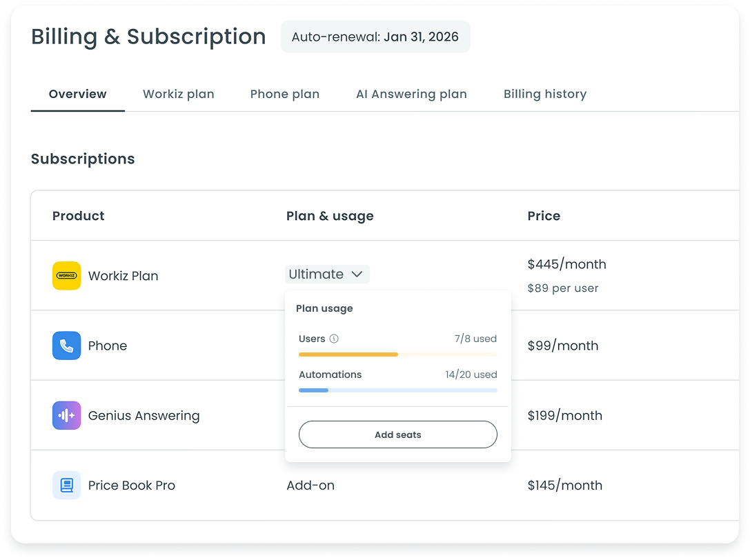Screen dimensions: 750x560
Task: Click the $445/month price for Workiz Plan
Action: [x=566, y=264]
